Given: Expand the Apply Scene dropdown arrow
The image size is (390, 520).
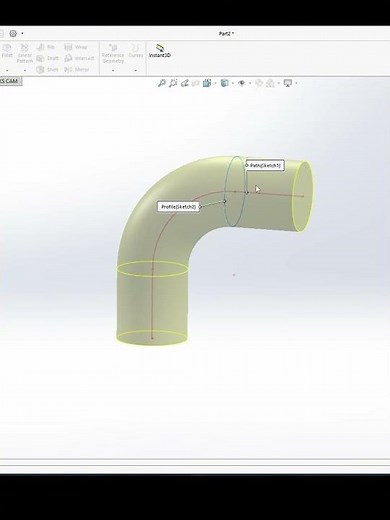Looking at the screenshot, I should [279, 83].
